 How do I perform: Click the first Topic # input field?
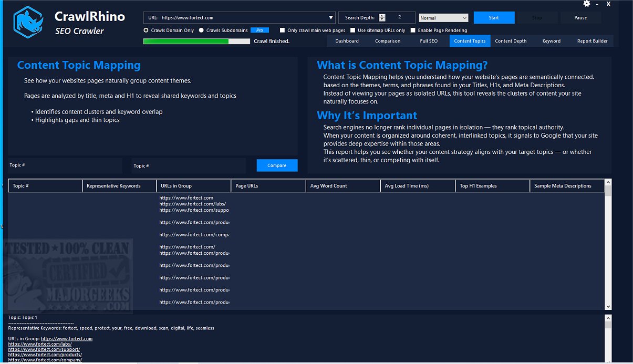tap(65, 165)
